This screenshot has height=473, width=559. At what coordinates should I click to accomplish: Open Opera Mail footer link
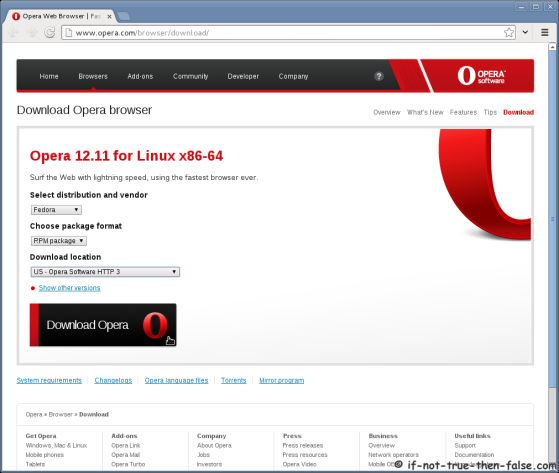125,455
